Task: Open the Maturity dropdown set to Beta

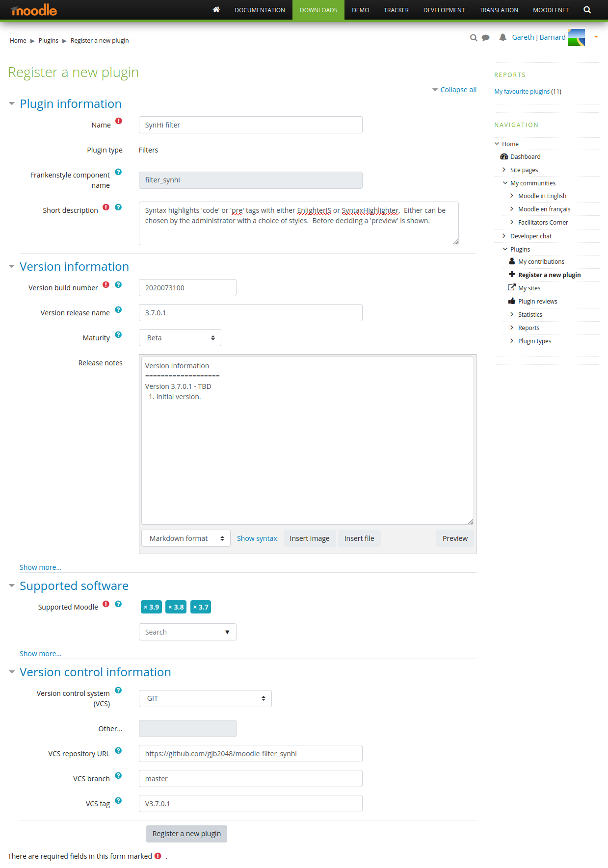Action: point(180,338)
